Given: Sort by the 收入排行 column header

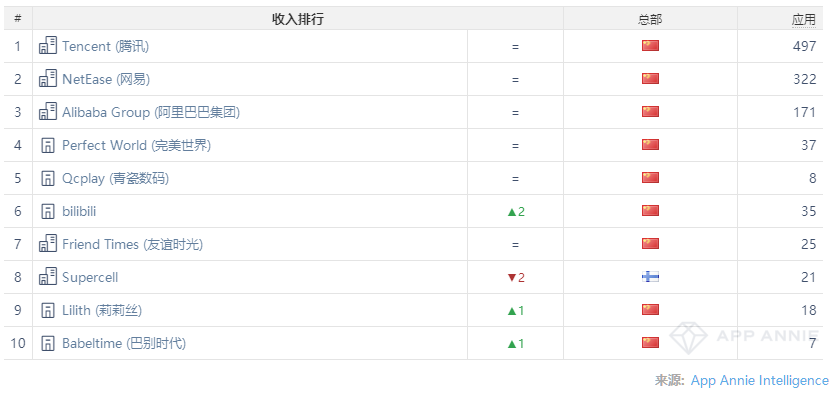Looking at the screenshot, I should coord(297,19).
